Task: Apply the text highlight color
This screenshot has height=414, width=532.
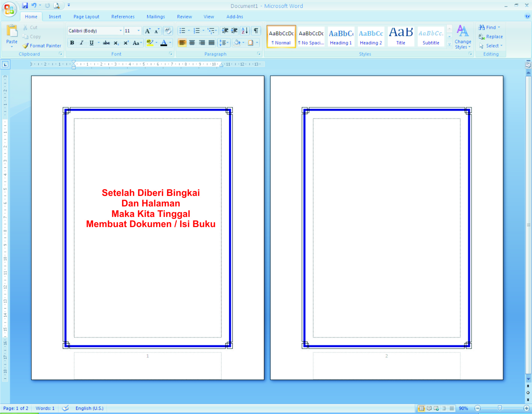Action: [x=150, y=43]
